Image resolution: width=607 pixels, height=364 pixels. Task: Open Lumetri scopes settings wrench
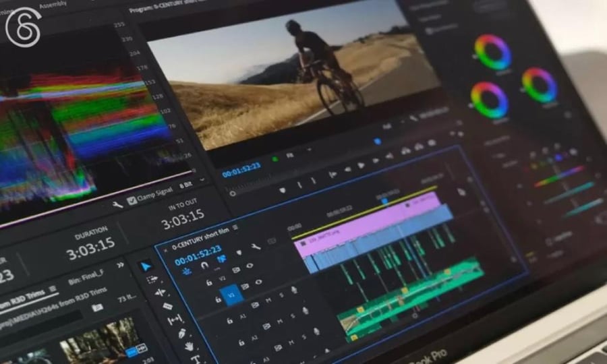pyautogui.click(x=117, y=204)
